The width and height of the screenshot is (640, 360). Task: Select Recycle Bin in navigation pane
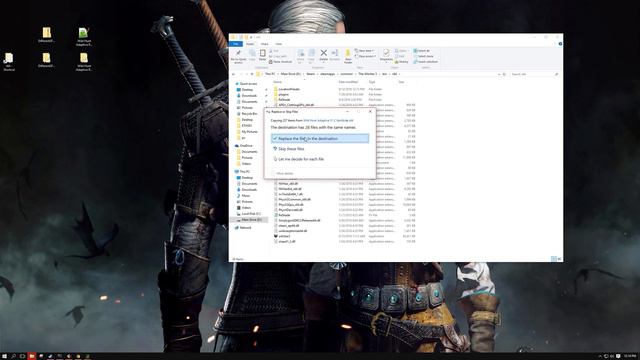pos(247,114)
